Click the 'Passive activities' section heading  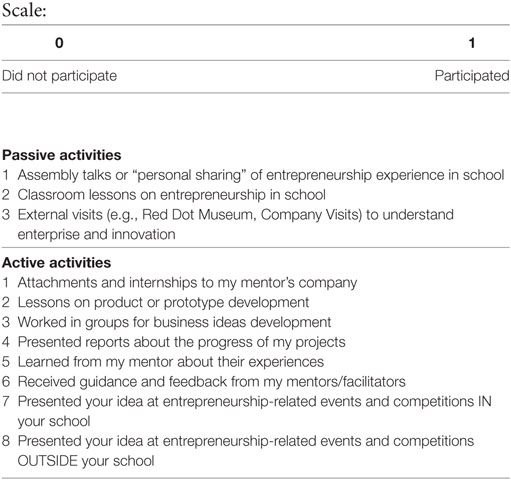click(62, 155)
